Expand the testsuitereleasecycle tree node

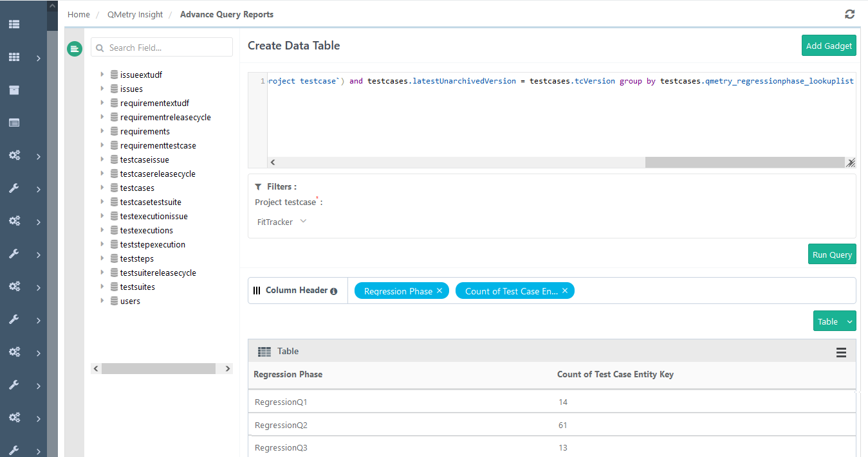click(x=102, y=273)
